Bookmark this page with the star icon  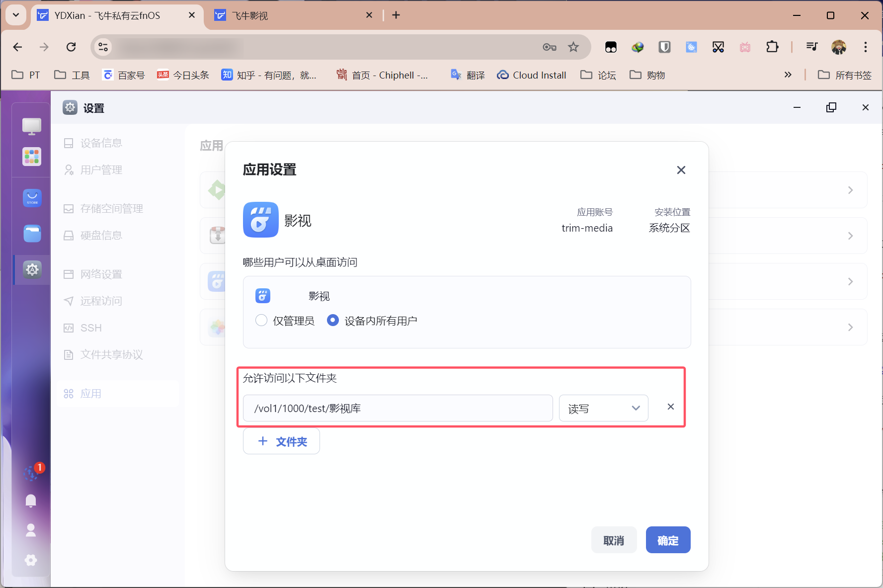(x=573, y=47)
